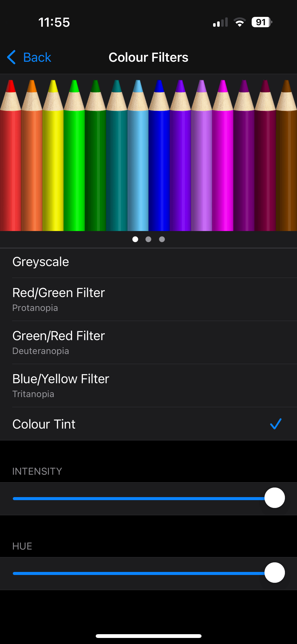Tap the blue Colour Tint checkmark
The image size is (297, 644).
click(x=276, y=424)
